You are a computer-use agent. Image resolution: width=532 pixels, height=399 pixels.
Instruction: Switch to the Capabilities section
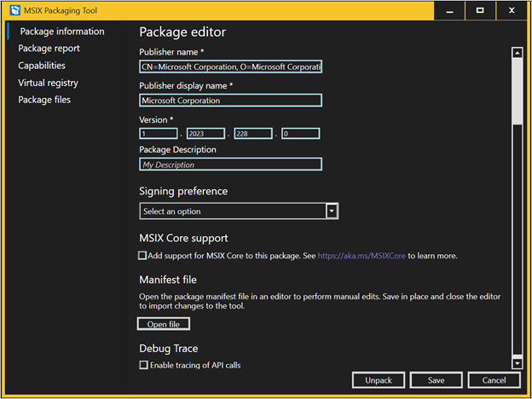pyautogui.click(x=42, y=66)
